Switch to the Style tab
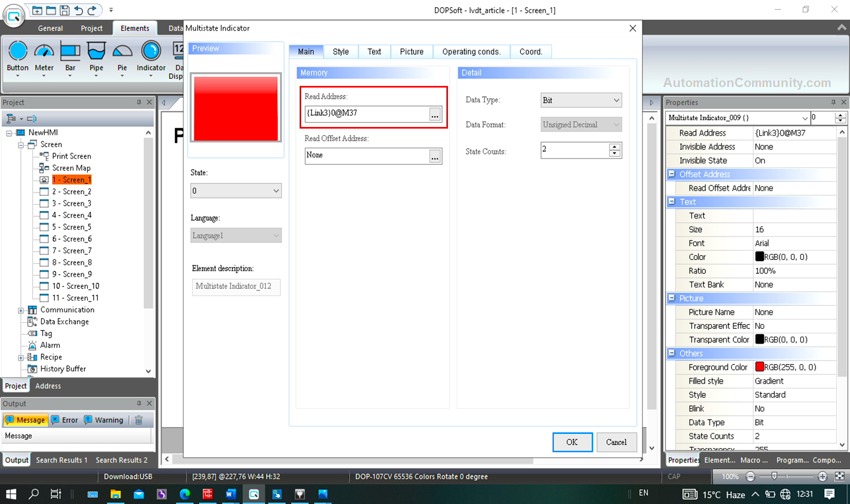This screenshot has height=504, width=850. pos(341,52)
